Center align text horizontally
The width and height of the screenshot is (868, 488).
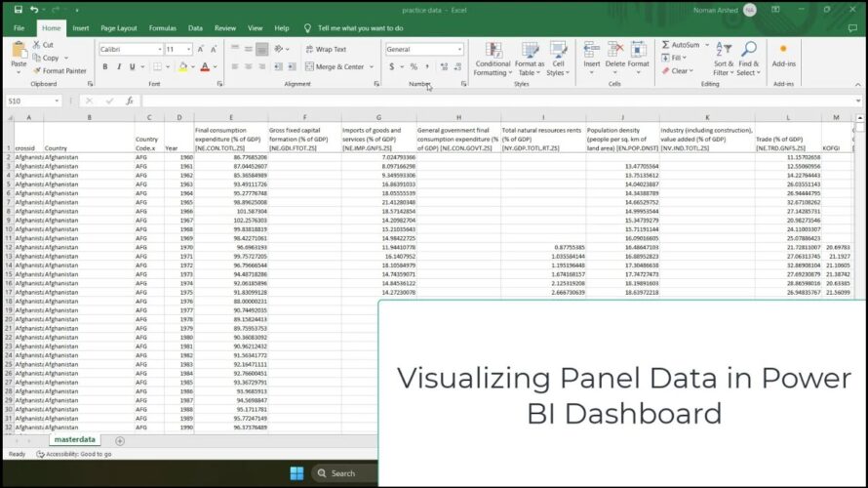pyautogui.click(x=248, y=66)
